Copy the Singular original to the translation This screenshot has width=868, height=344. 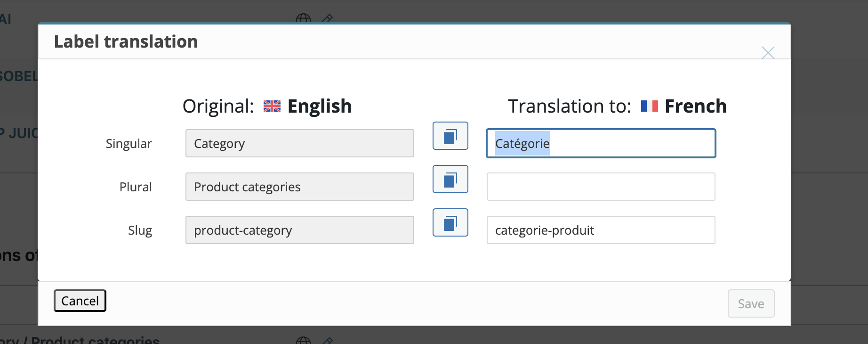pos(450,136)
